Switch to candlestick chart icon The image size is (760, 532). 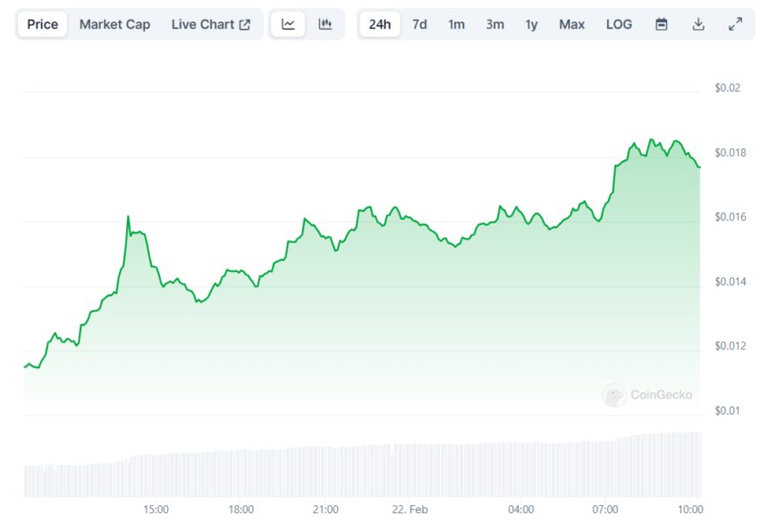pos(325,24)
